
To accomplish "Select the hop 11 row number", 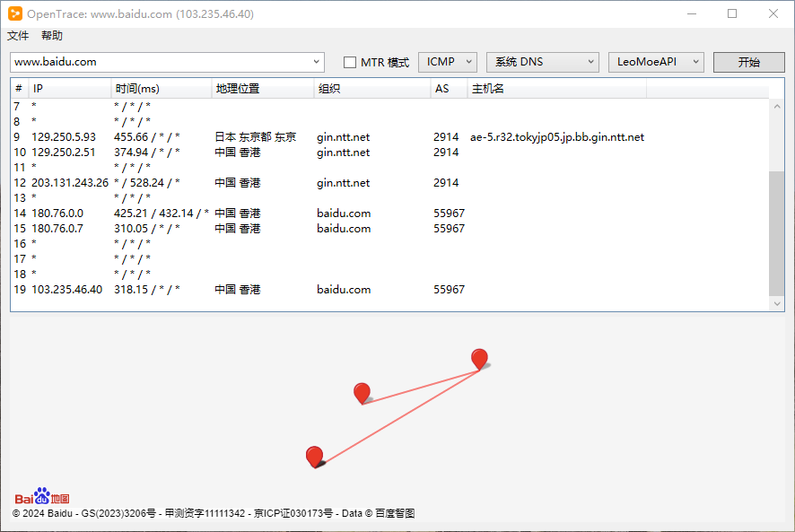I will [x=19, y=168].
